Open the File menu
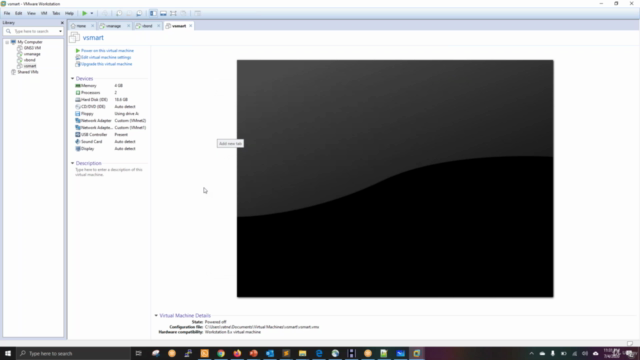This screenshot has height=360, width=640. (7, 13)
